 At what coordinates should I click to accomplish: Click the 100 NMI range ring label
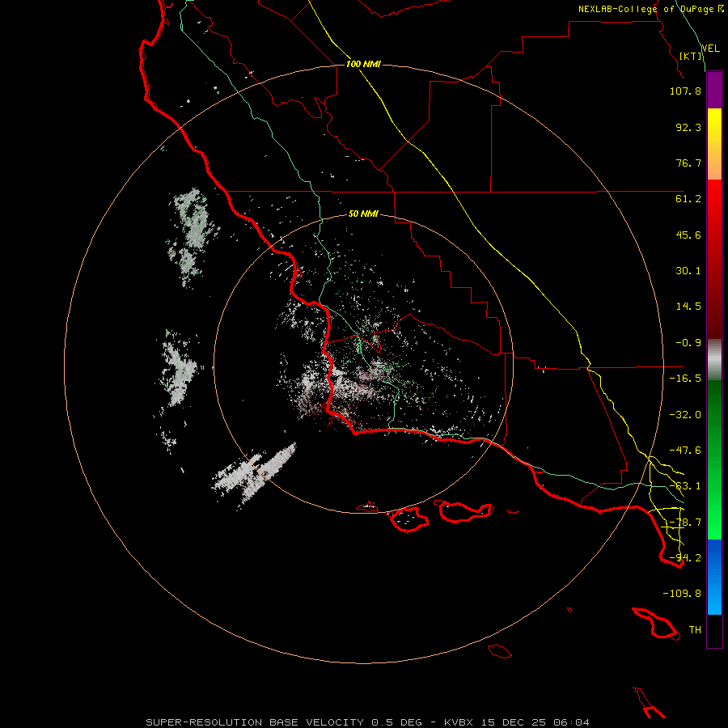(x=363, y=64)
